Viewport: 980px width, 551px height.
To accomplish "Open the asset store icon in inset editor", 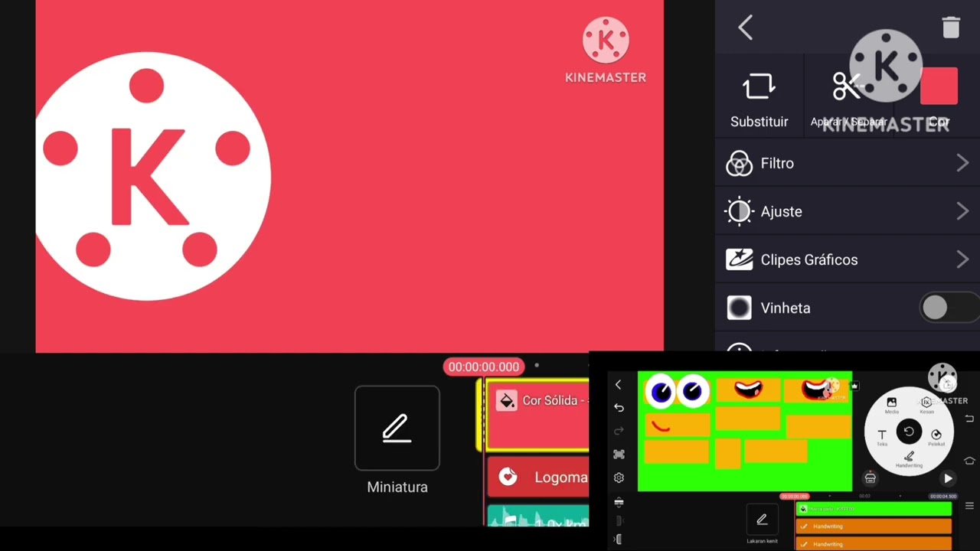I will 870,478.
